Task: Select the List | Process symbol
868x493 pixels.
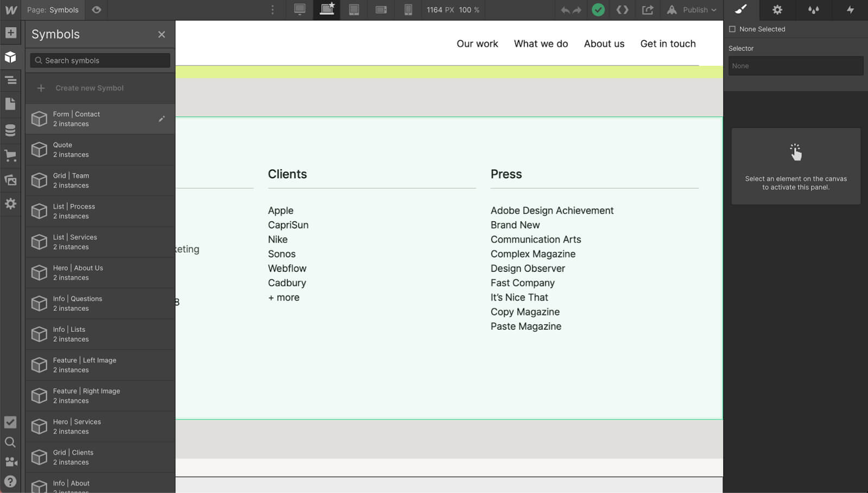Action: (100, 211)
